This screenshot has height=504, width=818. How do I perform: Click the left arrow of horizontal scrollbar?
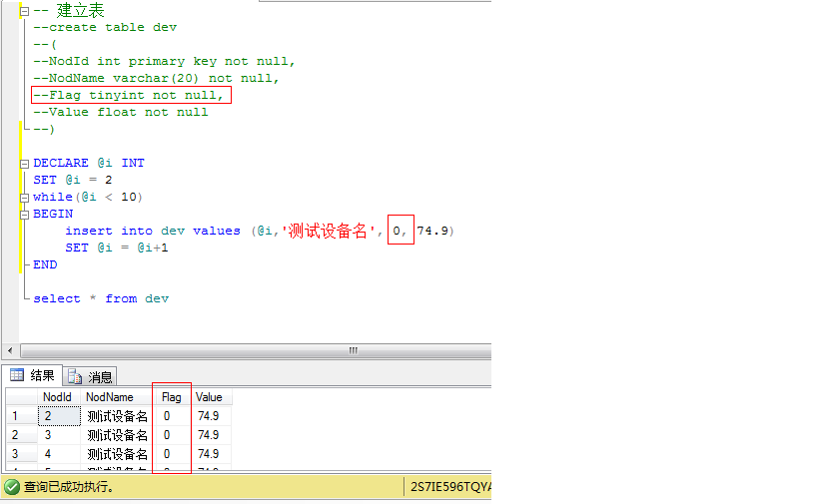pos(11,350)
